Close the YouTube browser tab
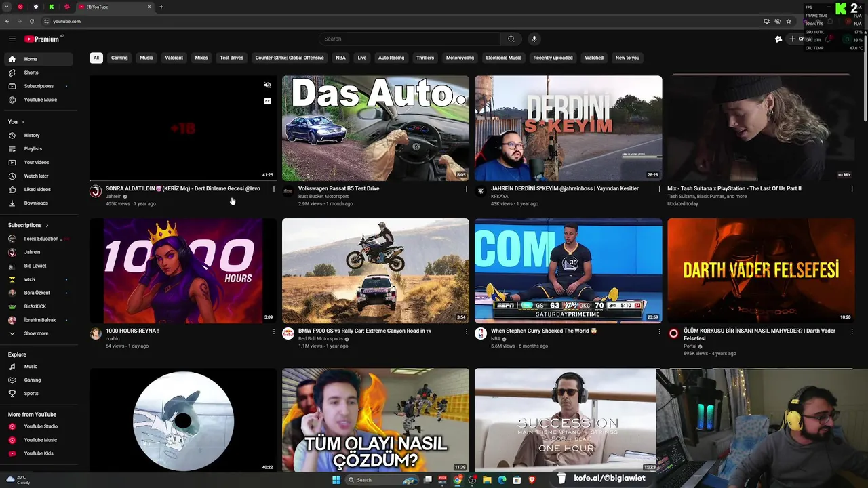This screenshot has height=488, width=868. click(x=149, y=7)
